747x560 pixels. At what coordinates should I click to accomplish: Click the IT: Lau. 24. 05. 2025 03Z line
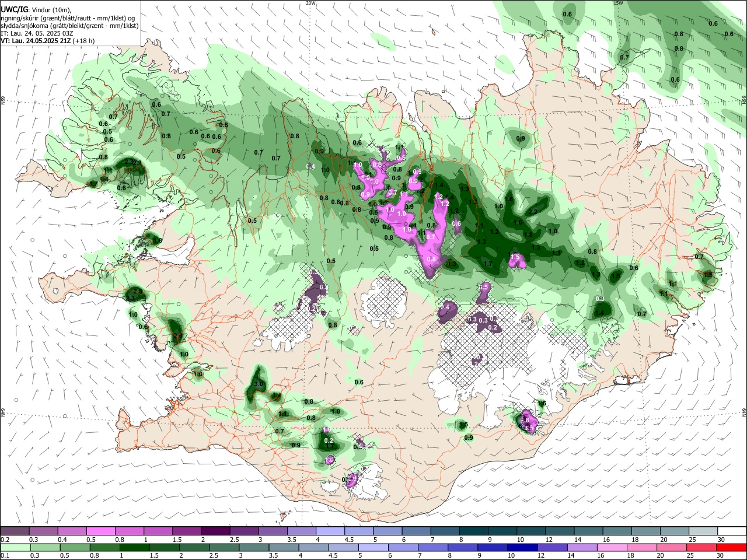37,33
